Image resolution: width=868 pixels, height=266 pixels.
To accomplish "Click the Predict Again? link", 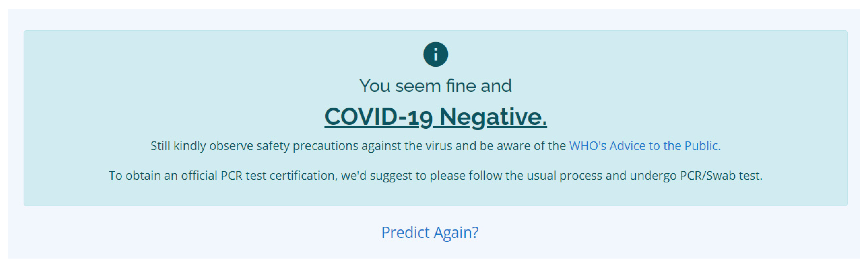I will point(430,233).
